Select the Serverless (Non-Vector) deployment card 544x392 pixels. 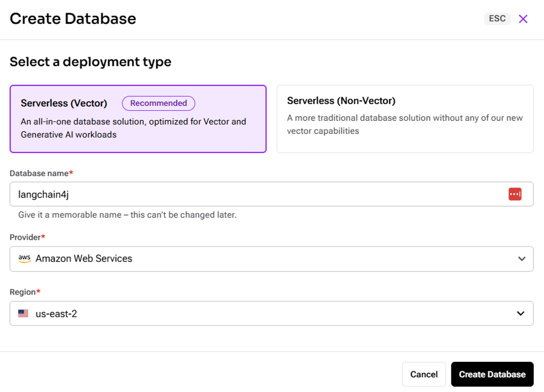coord(405,118)
